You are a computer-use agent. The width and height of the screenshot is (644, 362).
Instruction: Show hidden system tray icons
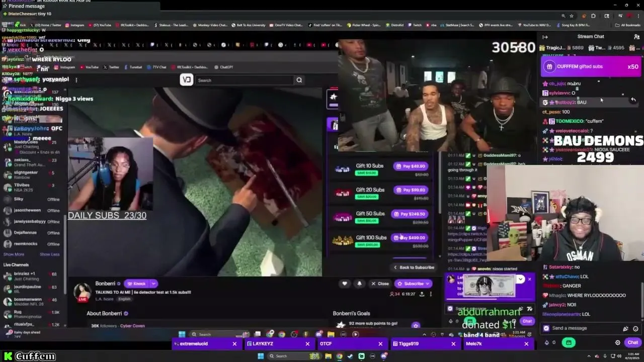[x=589, y=356]
